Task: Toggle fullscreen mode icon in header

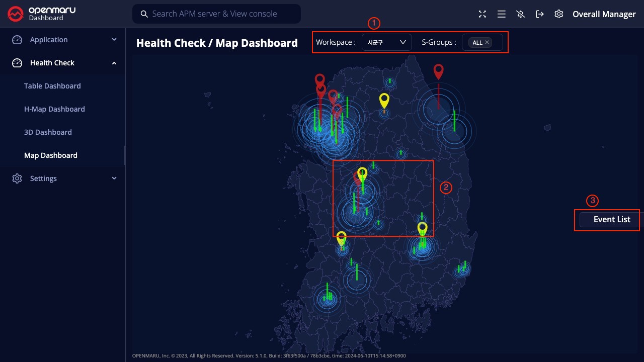Action: (482, 14)
